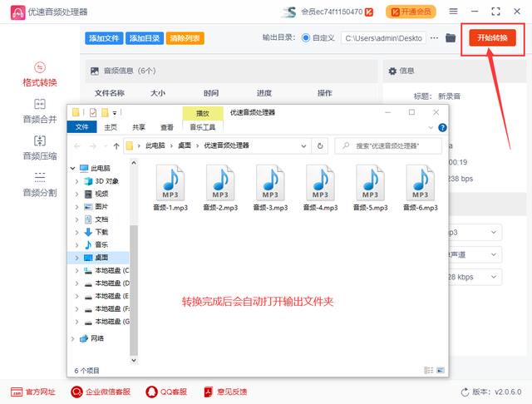Expand the 本地磁盘 (C drive node
Screen dimensions: 532x404
[76, 270]
